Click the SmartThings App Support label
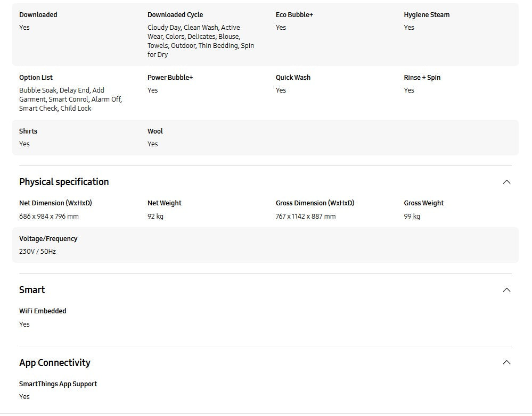Image resolution: width=532 pixels, height=416 pixels. 58,384
